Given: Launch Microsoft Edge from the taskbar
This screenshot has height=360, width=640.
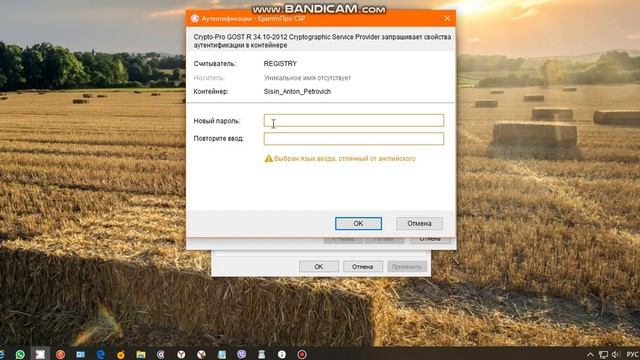Looking at the screenshot, I should (100, 354).
